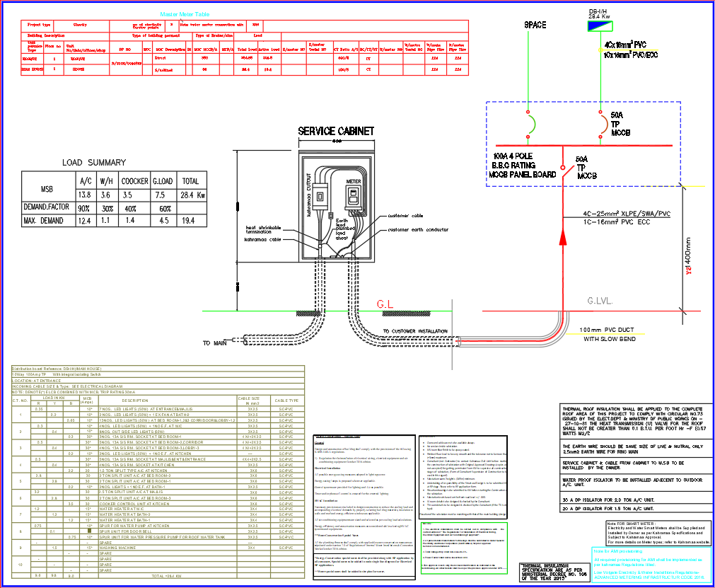Click the '1C-16mm² PVC ECC' cable label
This screenshot has height=588, width=715.
tap(617, 222)
